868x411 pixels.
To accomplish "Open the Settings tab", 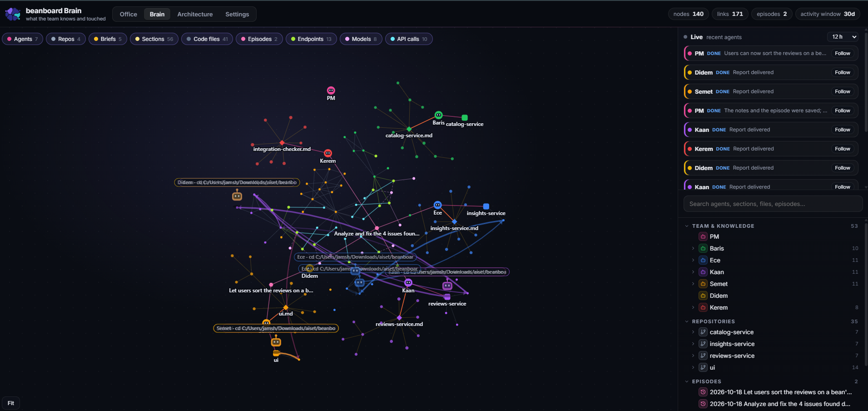I will (237, 14).
